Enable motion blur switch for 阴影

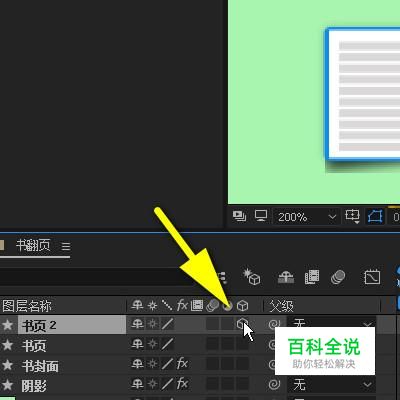tap(212, 384)
